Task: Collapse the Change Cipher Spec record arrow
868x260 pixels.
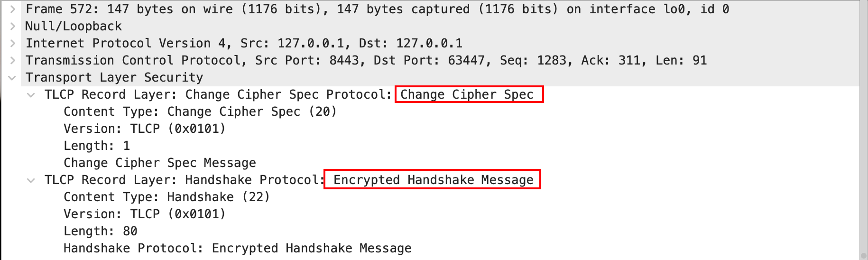Action: coord(31,95)
